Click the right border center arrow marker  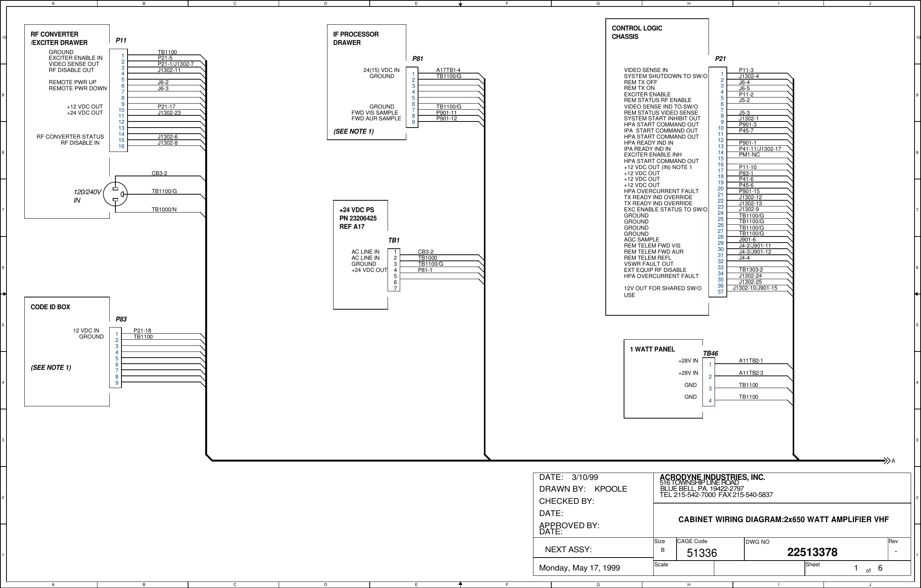click(x=917, y=294)
